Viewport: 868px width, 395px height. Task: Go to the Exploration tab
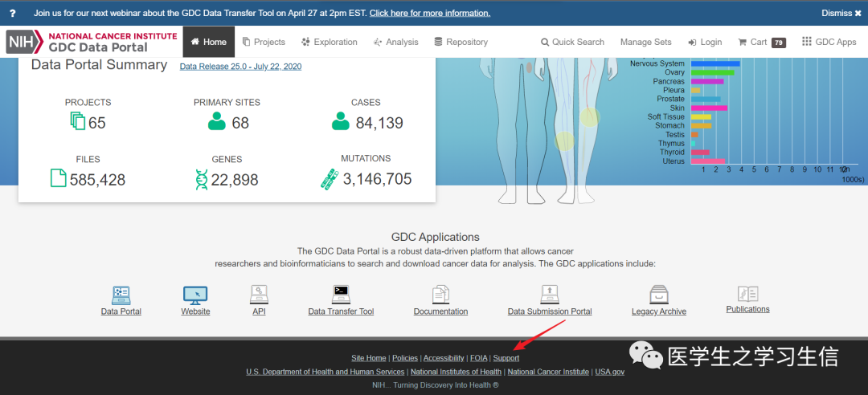[x=330, y=42]
